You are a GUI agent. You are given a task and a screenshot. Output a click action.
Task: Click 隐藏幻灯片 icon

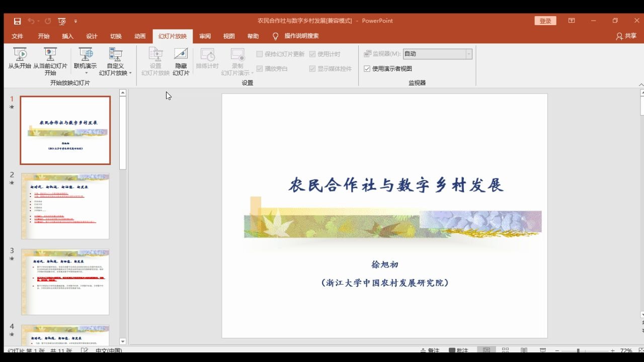pyautogui.click(x=181, y=54)
